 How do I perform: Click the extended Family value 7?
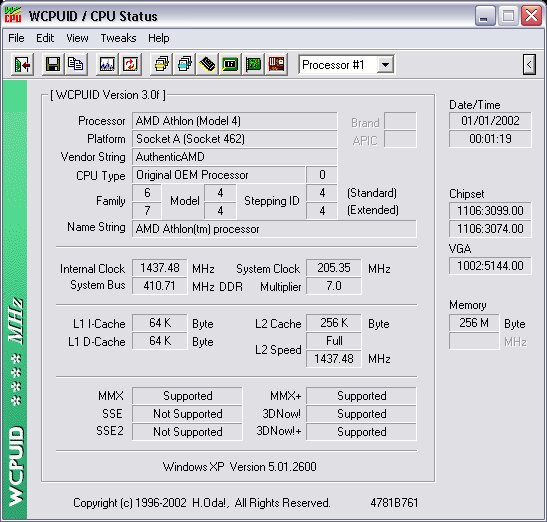147,211
